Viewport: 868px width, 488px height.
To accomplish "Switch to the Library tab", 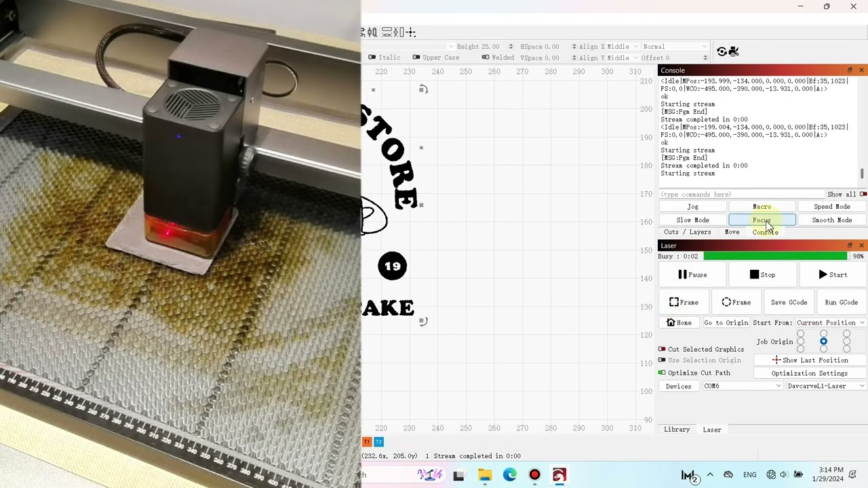I will pyautogui.click(x=677, y=430).
